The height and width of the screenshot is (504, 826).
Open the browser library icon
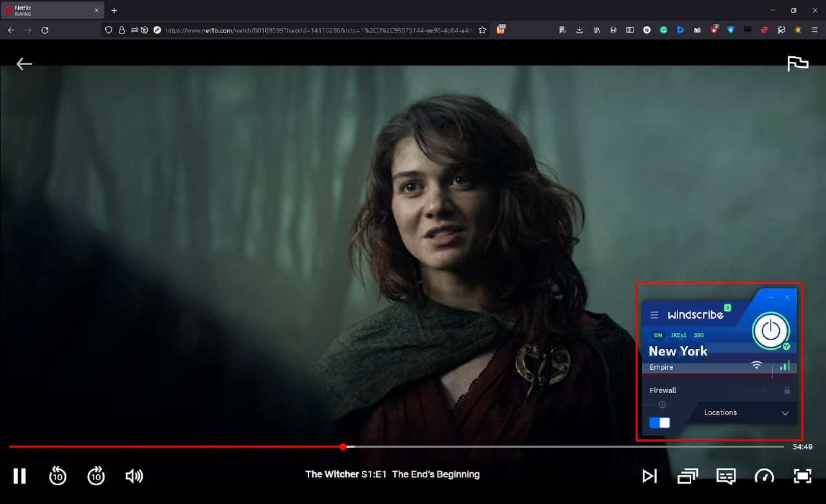pos(596,30)
